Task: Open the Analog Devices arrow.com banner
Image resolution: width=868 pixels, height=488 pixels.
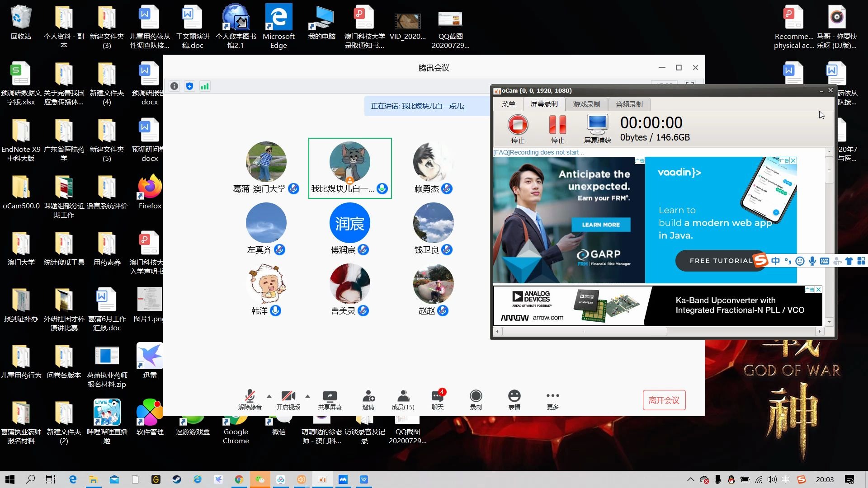Action: [x=658, y=305]
